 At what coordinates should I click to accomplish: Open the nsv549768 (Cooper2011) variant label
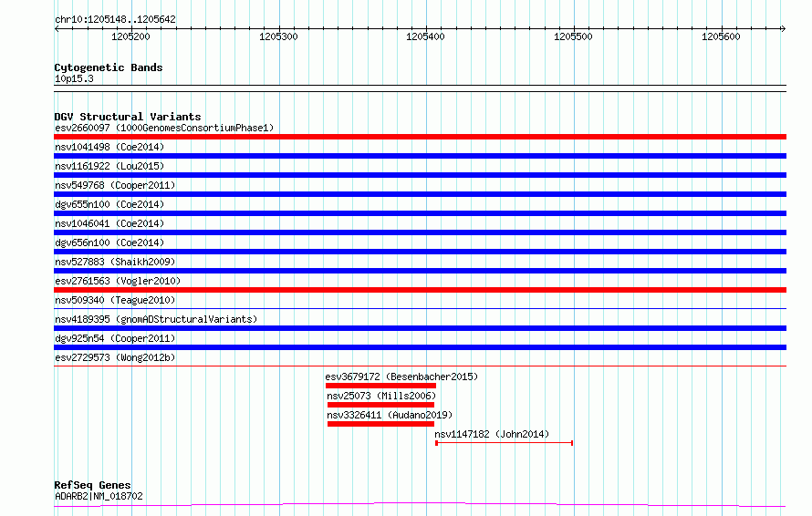click(115, 185)
